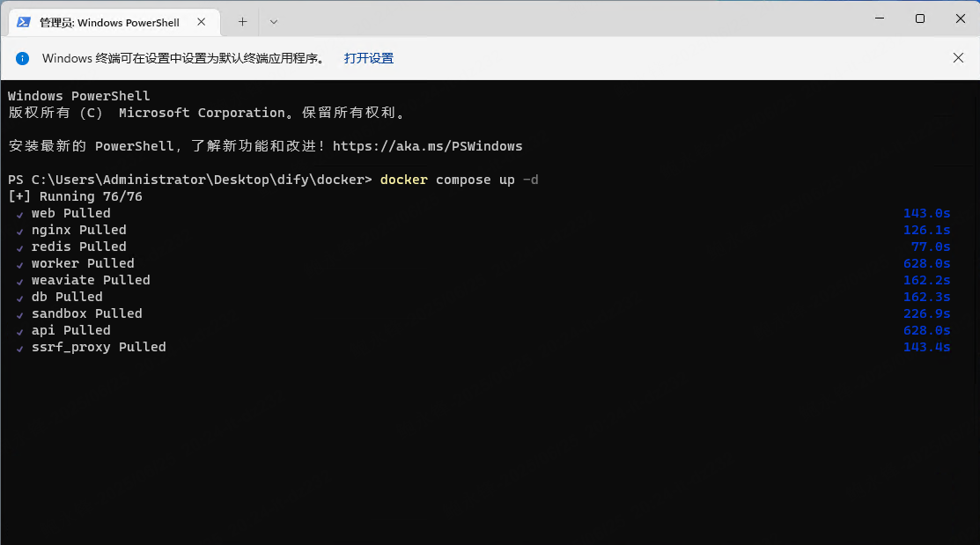Screen dimensions: 980x545
Task: Click the 77.0s time for redis
Action: pos(930,247)
